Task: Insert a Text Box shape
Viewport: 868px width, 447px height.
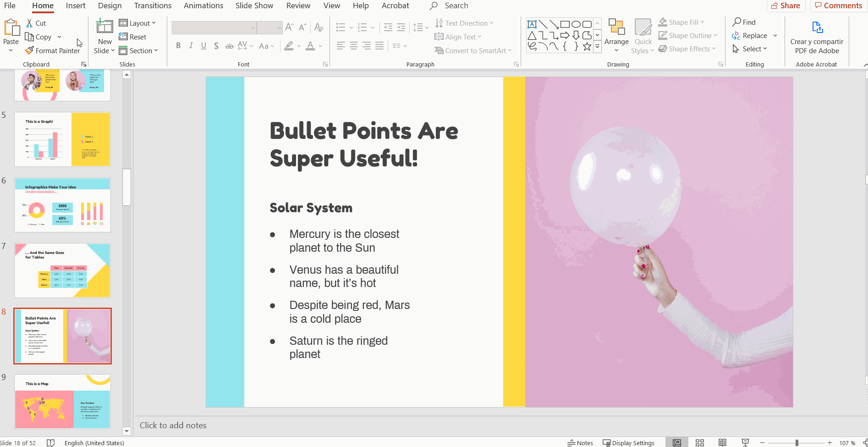Action: [532, 23]
